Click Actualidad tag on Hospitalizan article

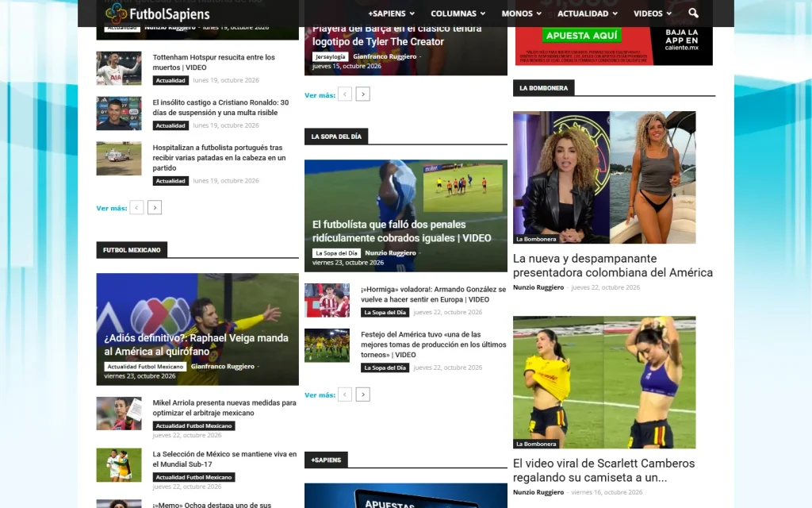coord(170,181)
